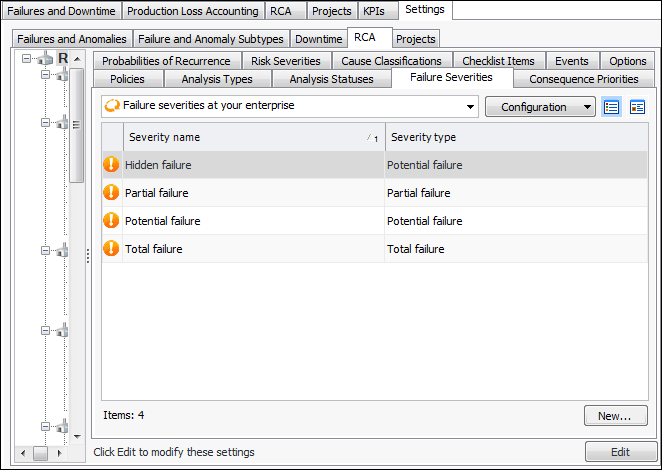Screen dimensions: 662x470
Task: Open the Failure severities at your enterprise dropdown
Action: point(470,107)
